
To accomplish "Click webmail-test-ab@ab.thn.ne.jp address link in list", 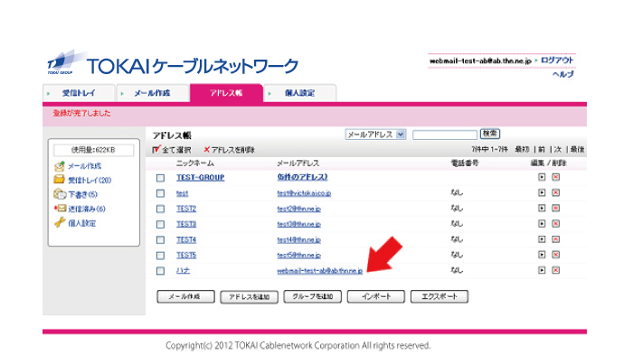I will point(320,271).
